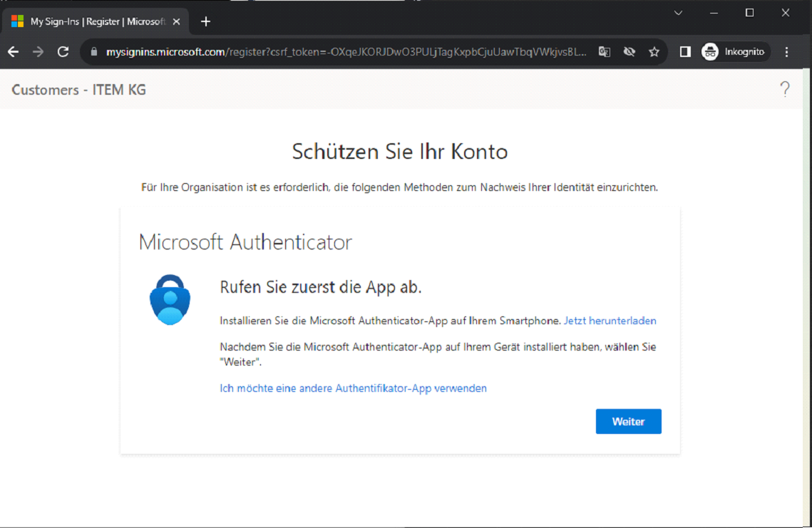Click the crossed-out eye tracking protection icon

click(629, 52)
